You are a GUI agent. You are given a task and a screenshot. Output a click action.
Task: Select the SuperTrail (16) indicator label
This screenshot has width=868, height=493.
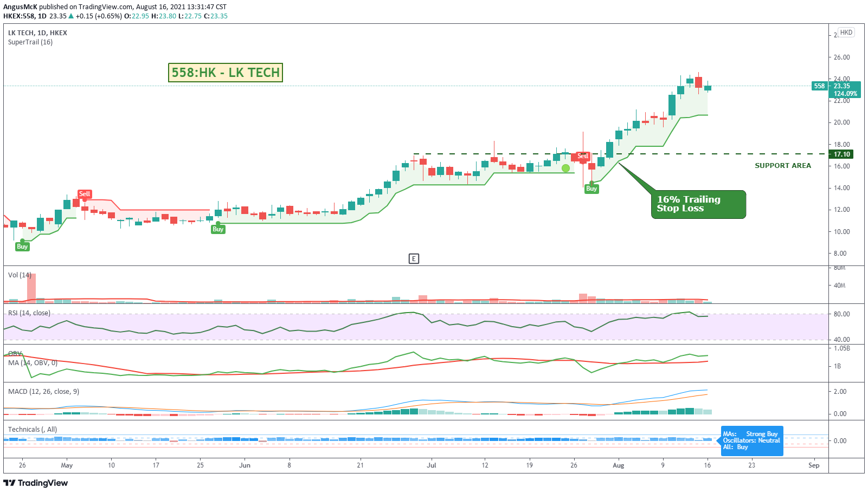30,42
